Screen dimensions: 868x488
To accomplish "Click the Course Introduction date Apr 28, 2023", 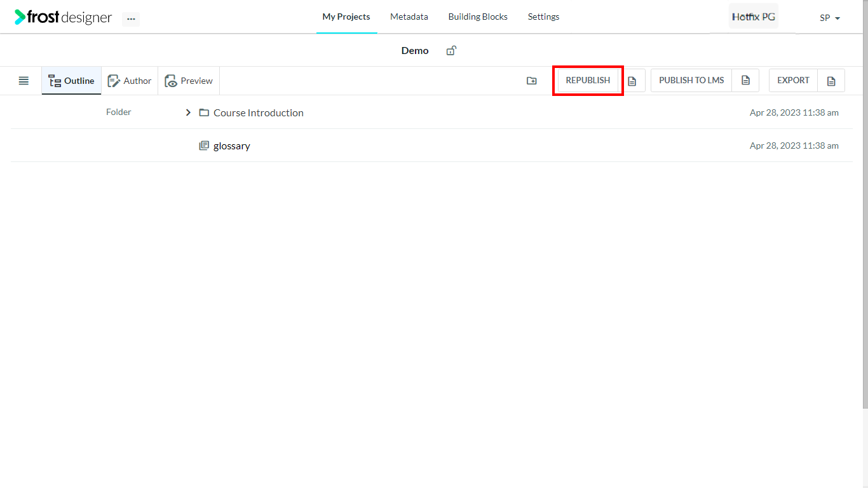I will (794, 112).
